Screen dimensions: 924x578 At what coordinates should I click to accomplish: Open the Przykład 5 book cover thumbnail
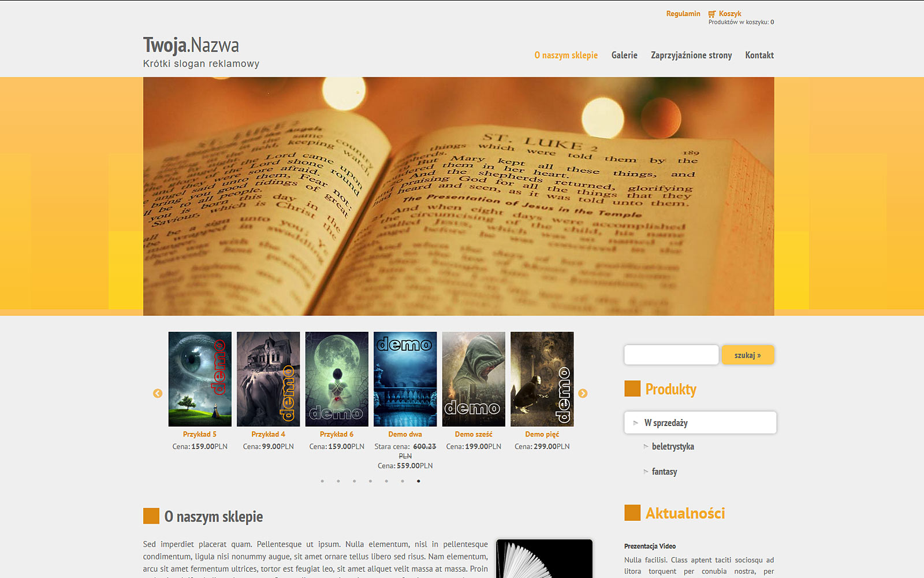(x=200, y=379)
